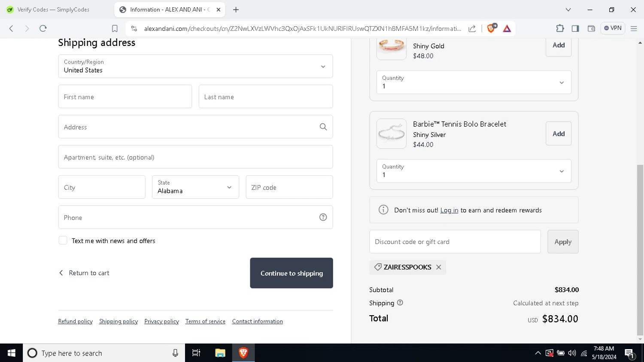Open the Country/Region dropdown
Viewport: 644px width, 362px height.
click(195, 66)
